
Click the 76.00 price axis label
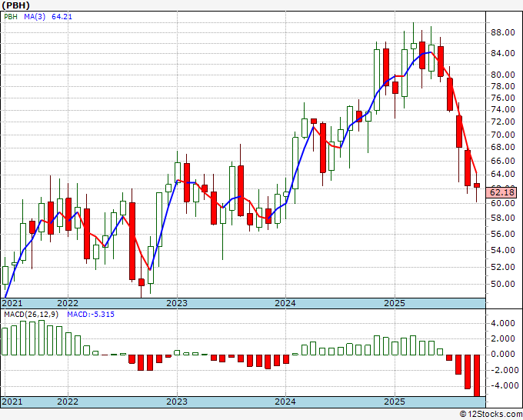(x=502, y=98)
